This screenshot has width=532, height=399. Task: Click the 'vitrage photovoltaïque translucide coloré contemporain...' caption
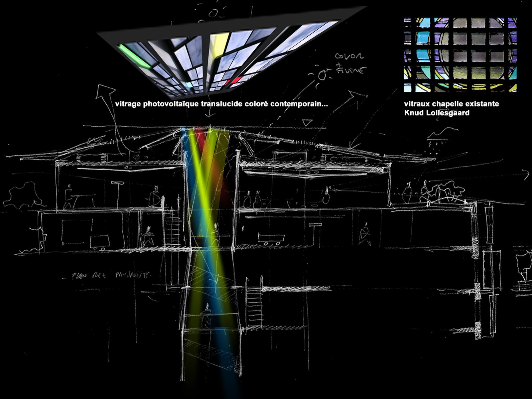[221, 104]
